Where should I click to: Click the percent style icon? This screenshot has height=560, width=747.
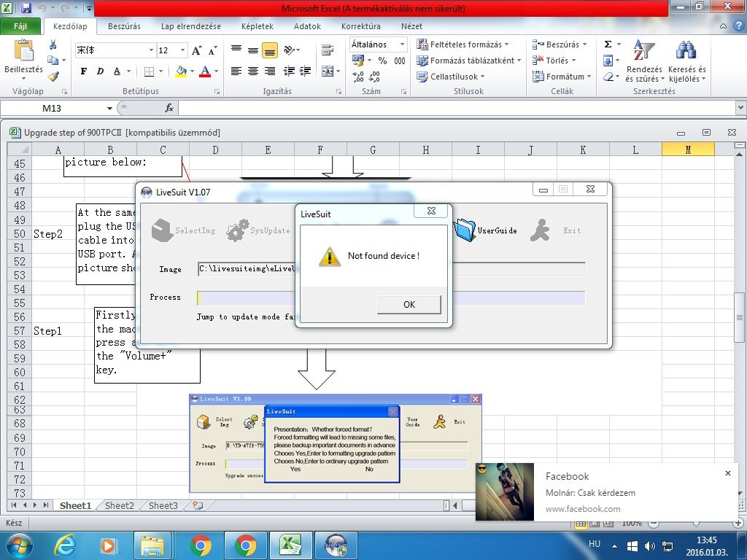coord(382,61)
